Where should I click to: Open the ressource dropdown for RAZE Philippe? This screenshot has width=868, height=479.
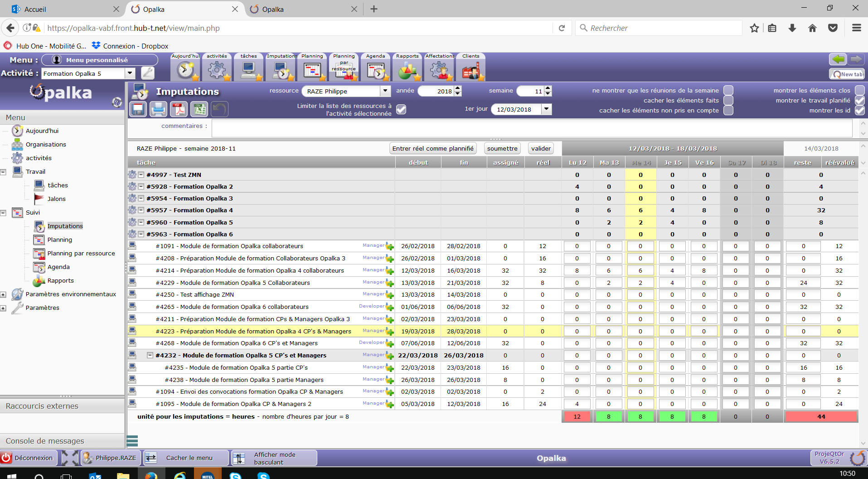[385, 91]
